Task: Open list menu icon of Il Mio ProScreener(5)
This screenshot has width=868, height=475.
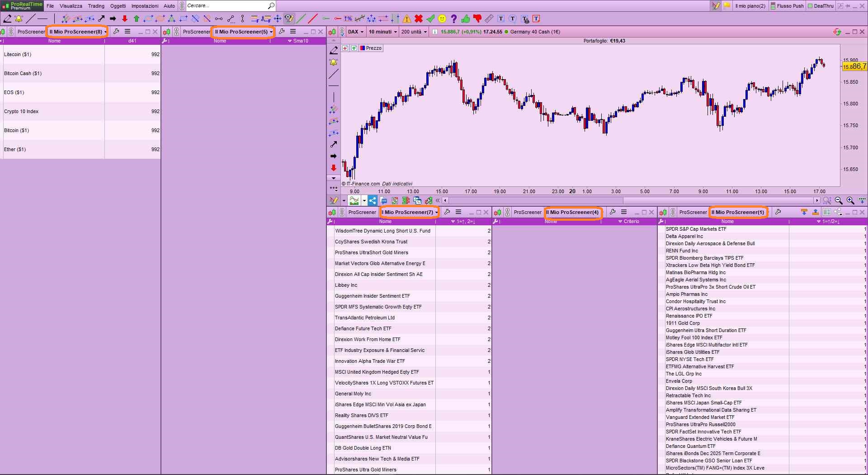Action: [293, 32]
